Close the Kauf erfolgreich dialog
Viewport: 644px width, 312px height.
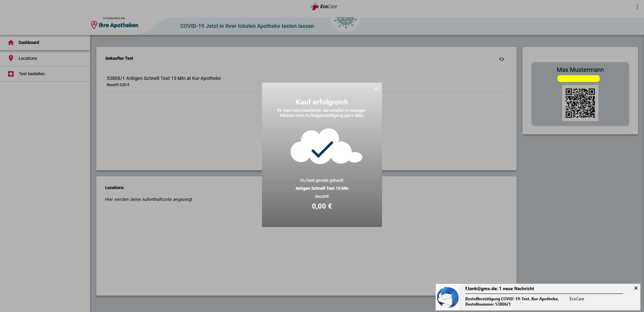click(x=376, y=89)
